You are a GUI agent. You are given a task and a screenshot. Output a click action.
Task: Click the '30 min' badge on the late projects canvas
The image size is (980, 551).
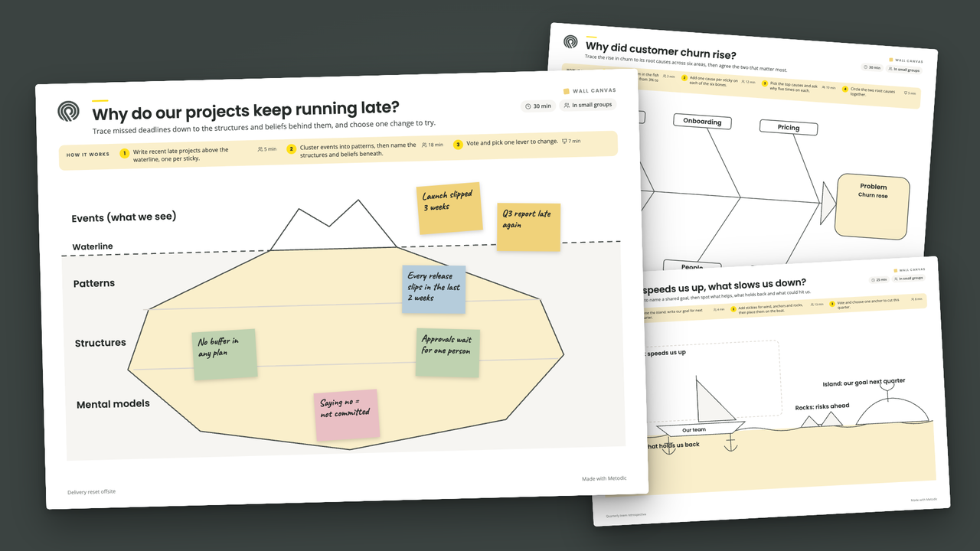point(538,106)
